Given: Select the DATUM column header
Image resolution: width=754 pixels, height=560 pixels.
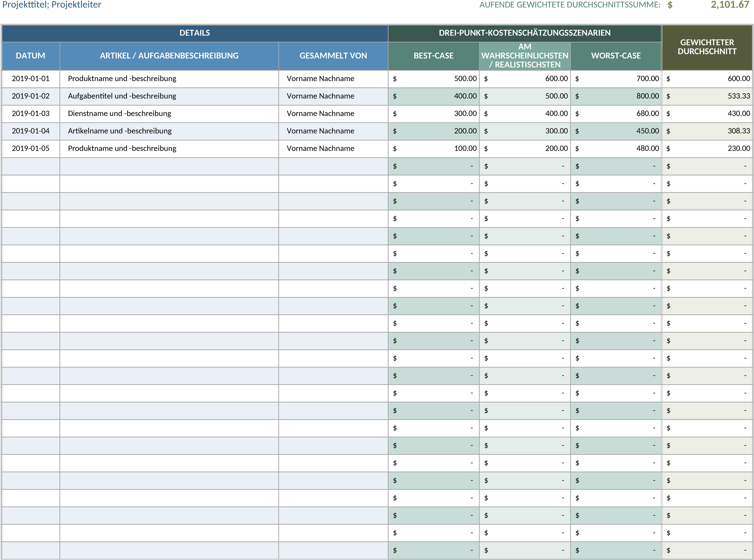Looking at the screenshot, I should [x=30, y=56].
